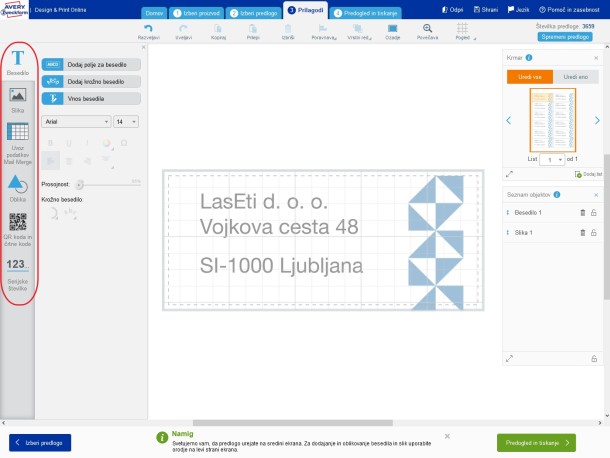
Task: Delete Besedilo 1 using its trash icon
Action: tap(582, 212)
